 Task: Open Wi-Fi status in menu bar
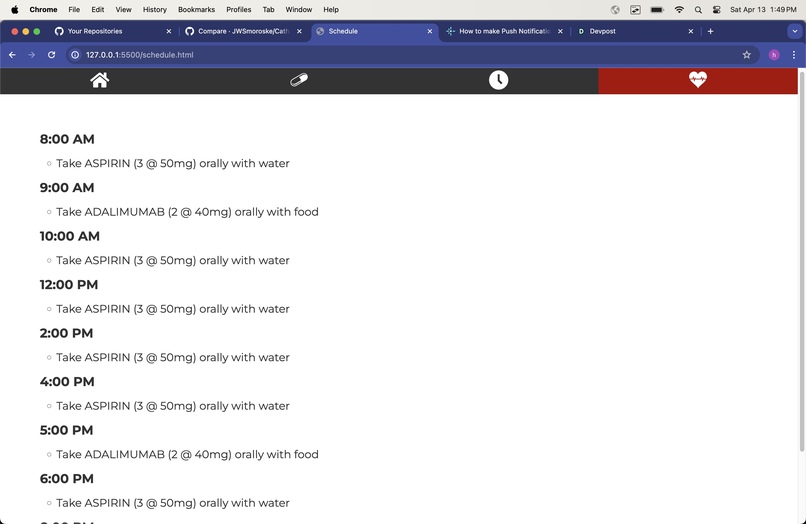point(679,9)
